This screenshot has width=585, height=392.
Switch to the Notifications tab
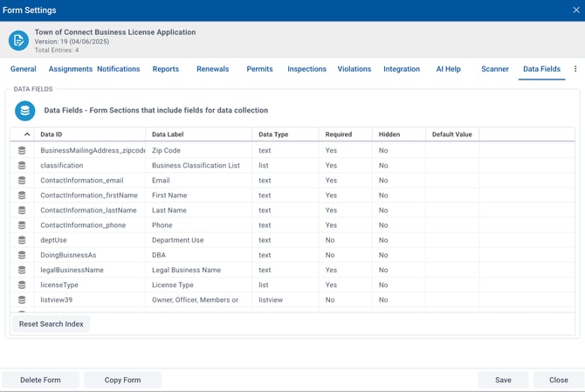point(118,69)
